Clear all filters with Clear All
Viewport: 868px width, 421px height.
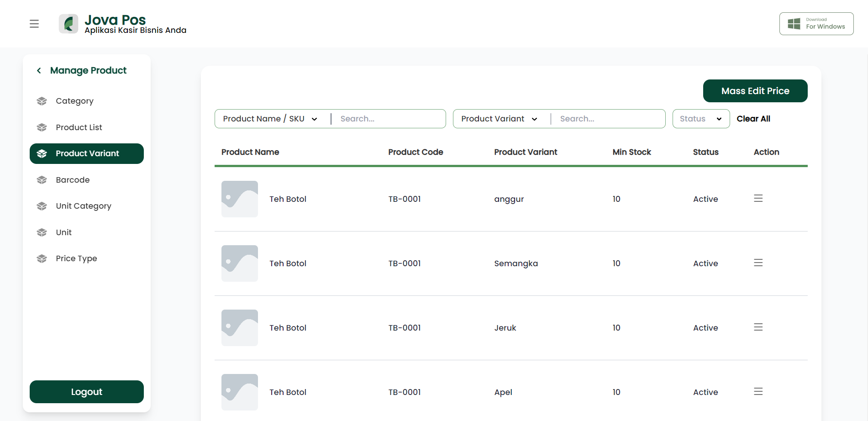click(753, 119)
